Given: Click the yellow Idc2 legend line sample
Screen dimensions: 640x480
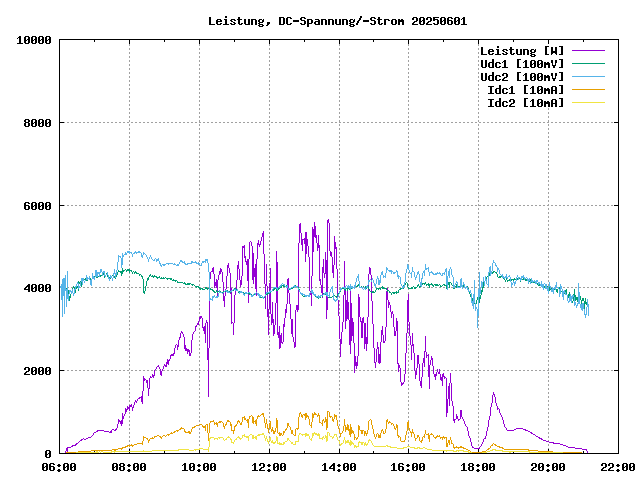Looking at the screenshot, I should 589,103.
